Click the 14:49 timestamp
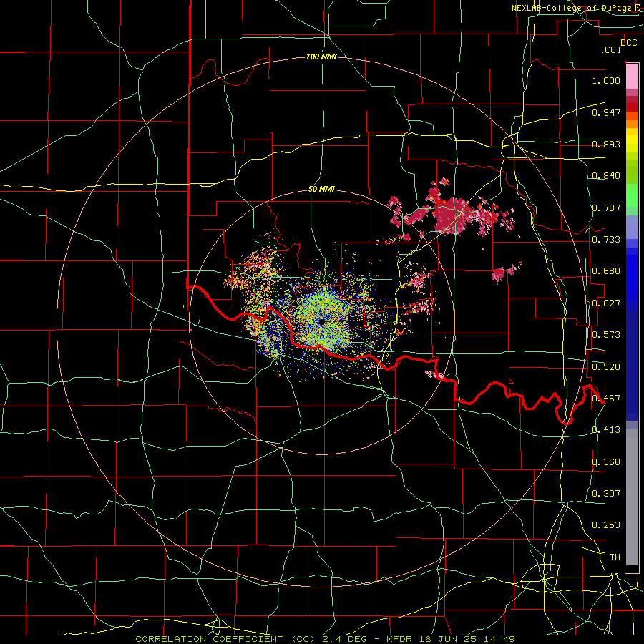The width and height of the screenshot is (644, 644). (x=500, y=639)
